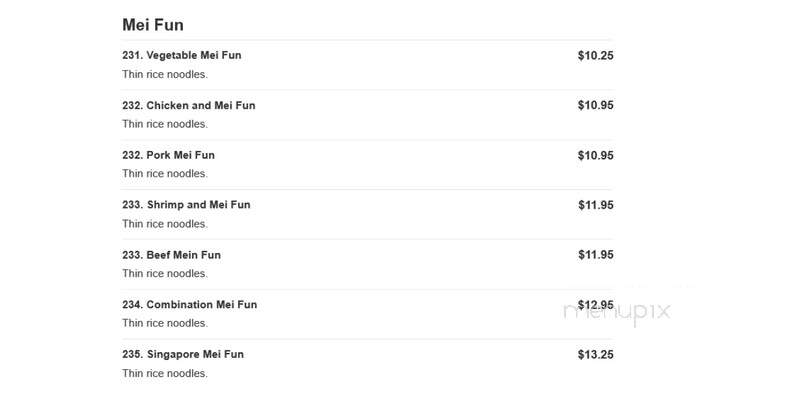The width and height of the screenshot is (796, 394).
Task: Click the $12.95 Combination Mei Fun price
Action: coord(595,305)
